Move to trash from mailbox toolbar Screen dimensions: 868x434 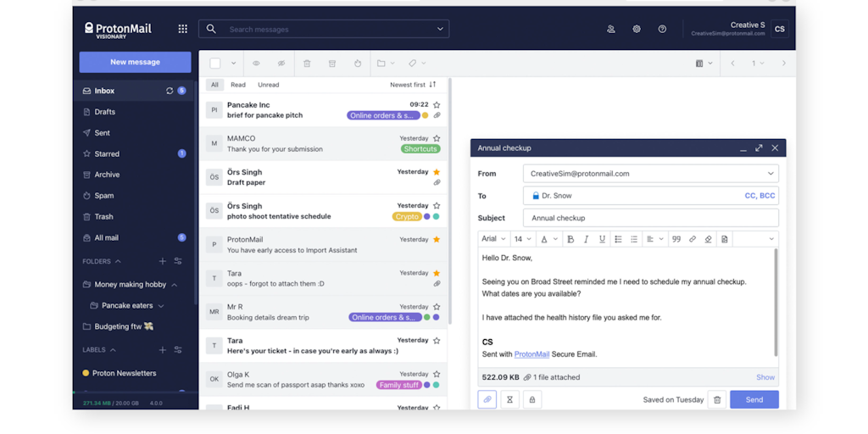pos(307,63)
